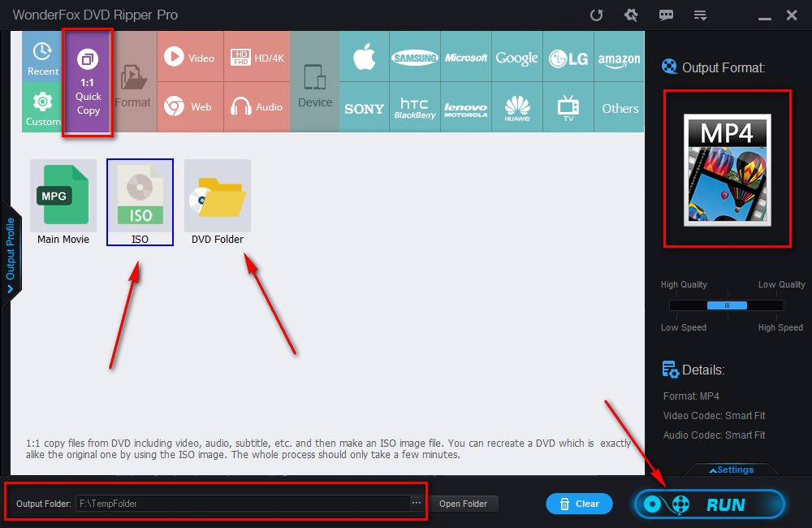This screenshot has width=812, height=528.
Task: Open the Recent profiles tab
Action: pos(42,57)
